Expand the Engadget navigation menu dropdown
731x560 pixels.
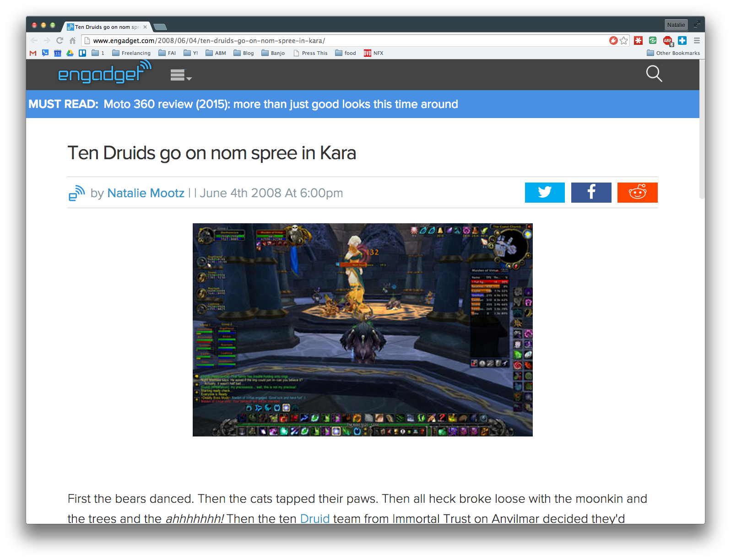tap(181, 75)
